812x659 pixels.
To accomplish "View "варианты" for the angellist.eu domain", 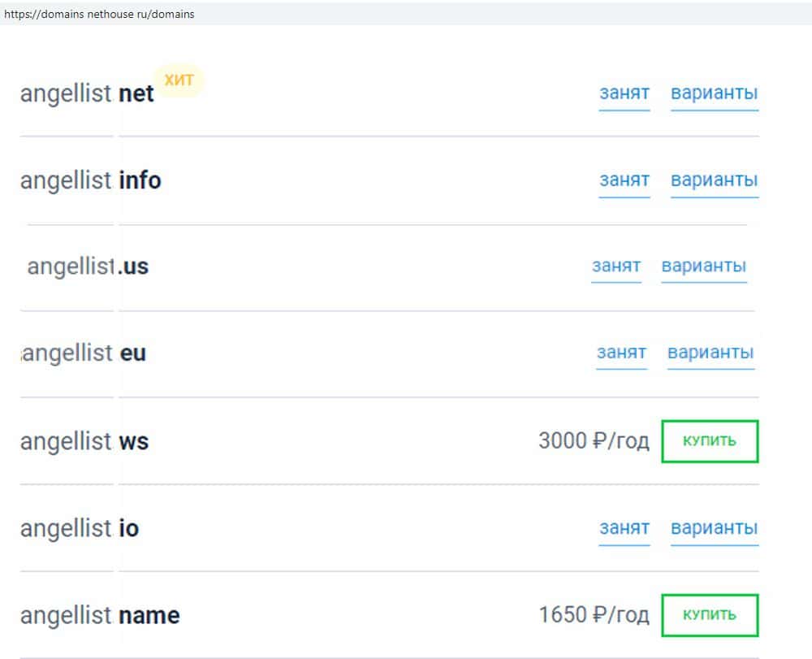I will (x=710, y=353).
